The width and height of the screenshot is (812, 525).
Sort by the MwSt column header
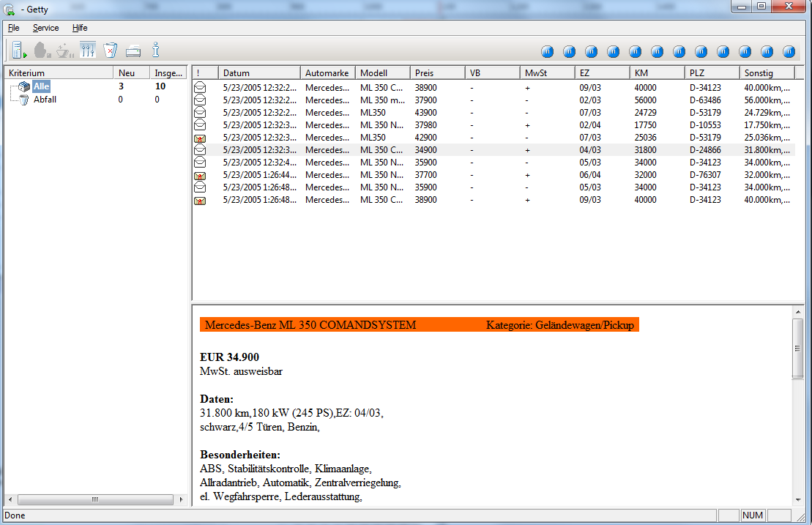point(548,73)
